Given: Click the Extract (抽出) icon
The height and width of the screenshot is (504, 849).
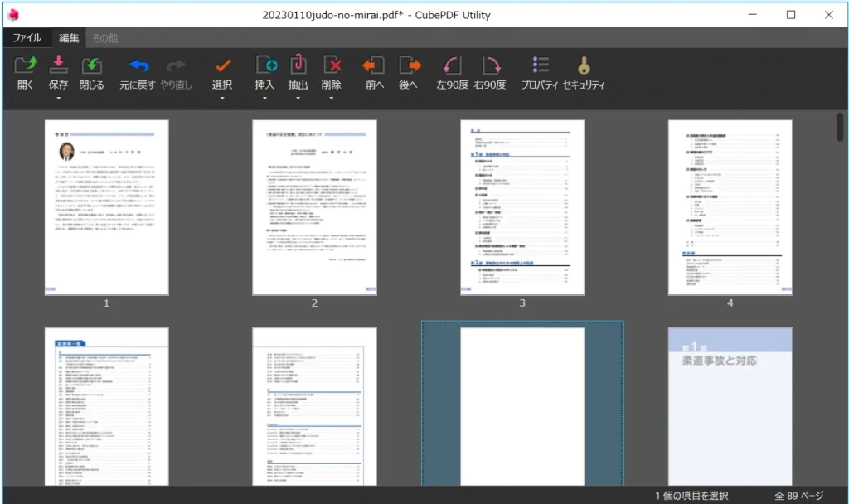Looking at the screenshot, I should pos(298,66).
